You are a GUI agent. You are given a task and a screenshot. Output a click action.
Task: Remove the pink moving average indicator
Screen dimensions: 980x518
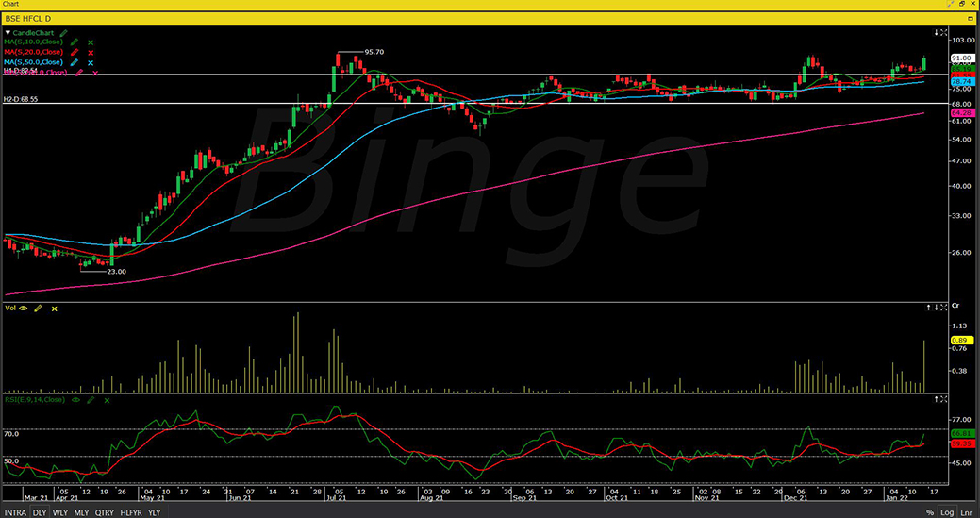95,73
